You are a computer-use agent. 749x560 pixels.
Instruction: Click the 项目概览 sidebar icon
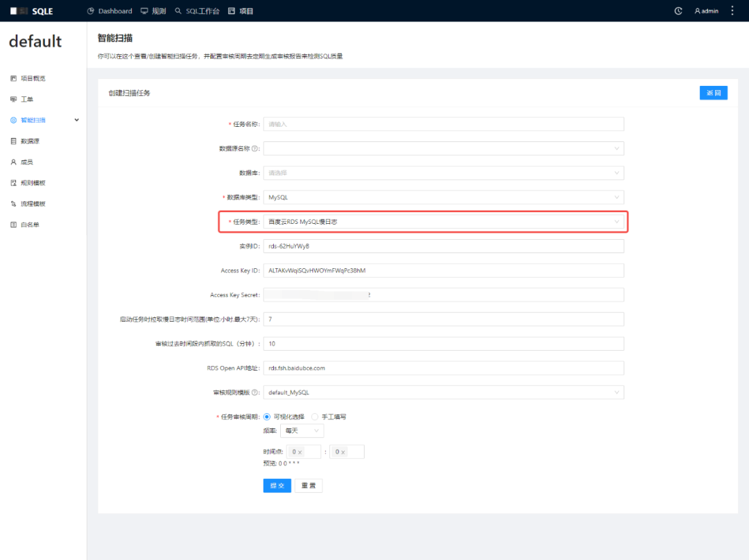pos(13,78)
